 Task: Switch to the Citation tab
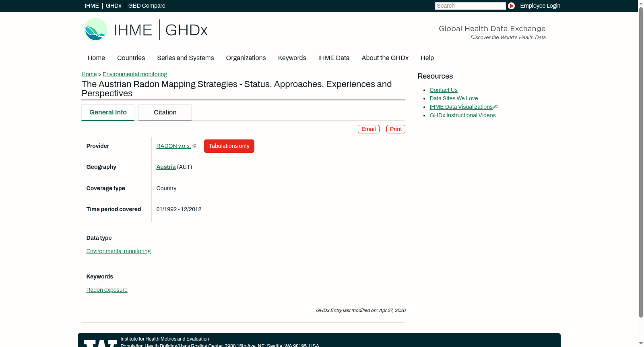click(165, 112)
